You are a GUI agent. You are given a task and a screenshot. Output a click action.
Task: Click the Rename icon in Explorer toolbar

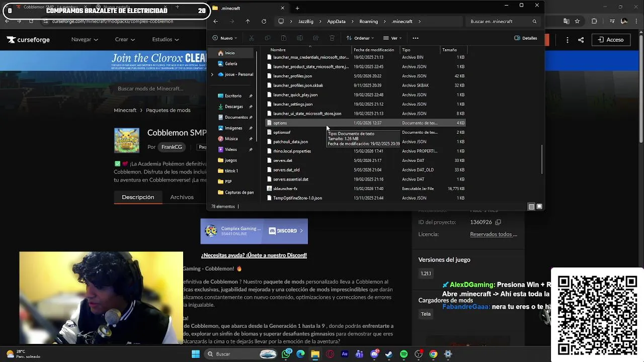(300, 38)
